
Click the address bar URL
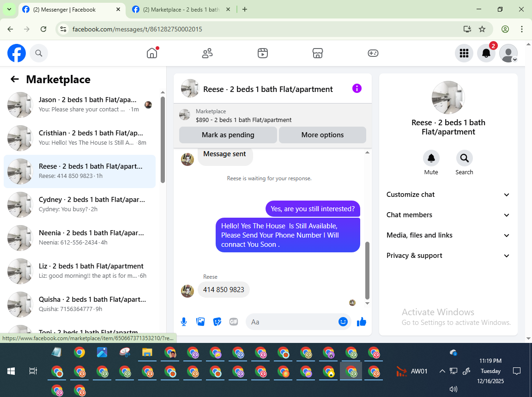[138, 29]
